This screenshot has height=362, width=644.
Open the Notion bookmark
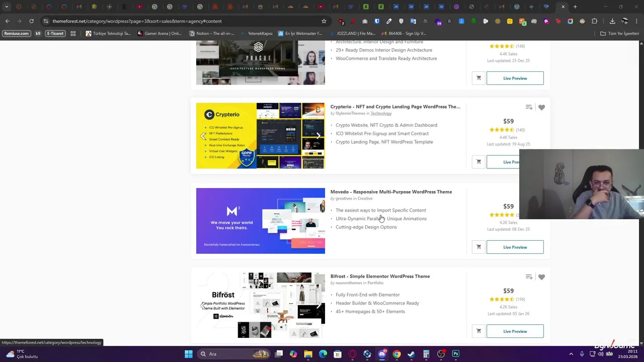212,34
